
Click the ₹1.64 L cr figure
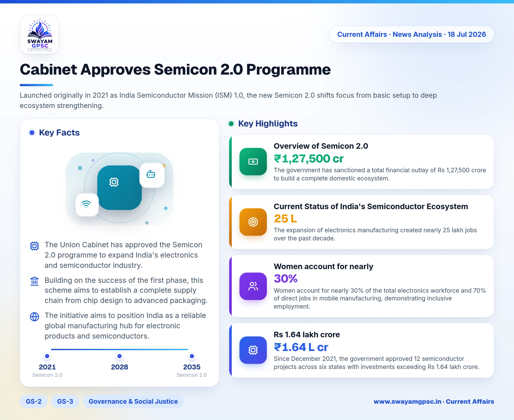click(301, 347)
